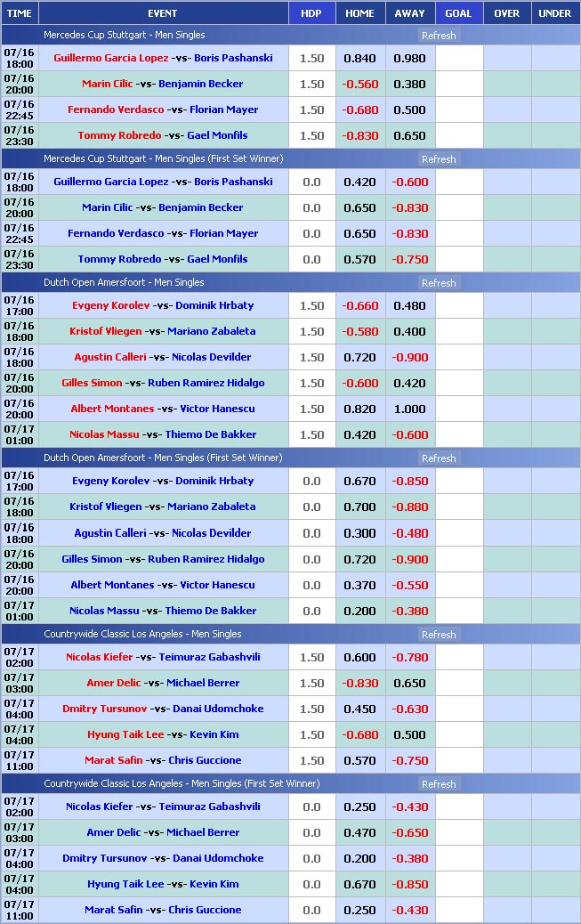The height and width of the screenshot is (924, 581).
Task: Refresh the Countrywide Classic Los Angeles Men Singles
Action: 439,635
